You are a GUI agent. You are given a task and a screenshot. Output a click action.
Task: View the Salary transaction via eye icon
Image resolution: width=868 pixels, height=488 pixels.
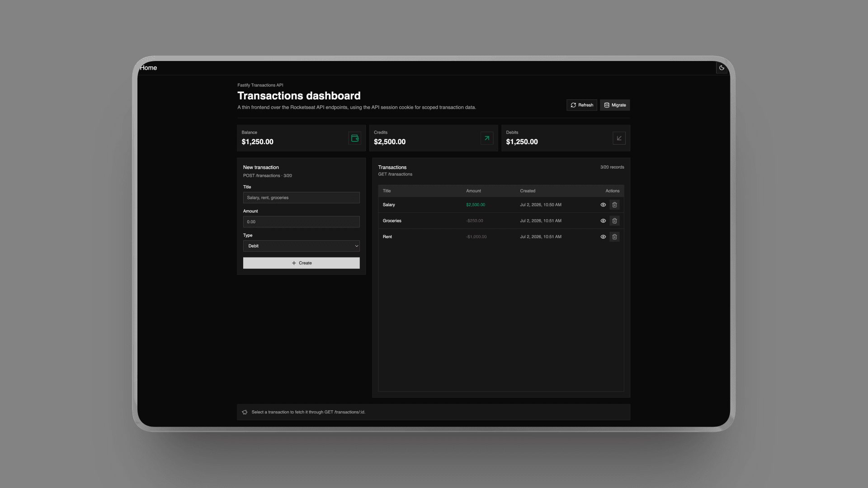(603, 205)
